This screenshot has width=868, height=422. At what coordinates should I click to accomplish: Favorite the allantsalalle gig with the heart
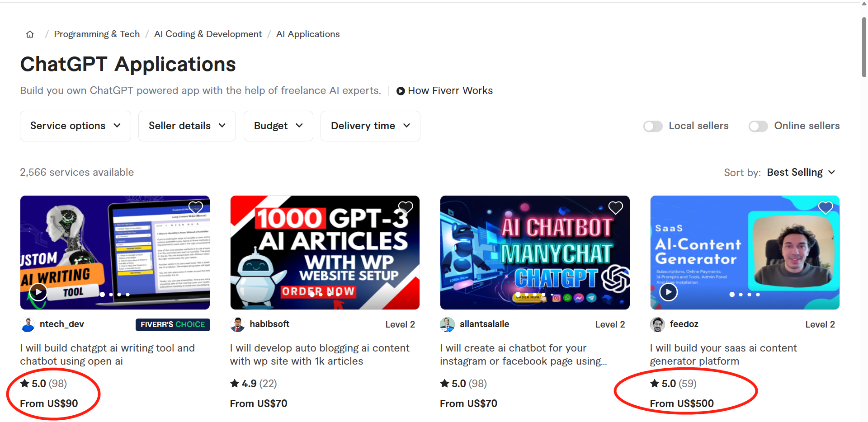[616, 207]
